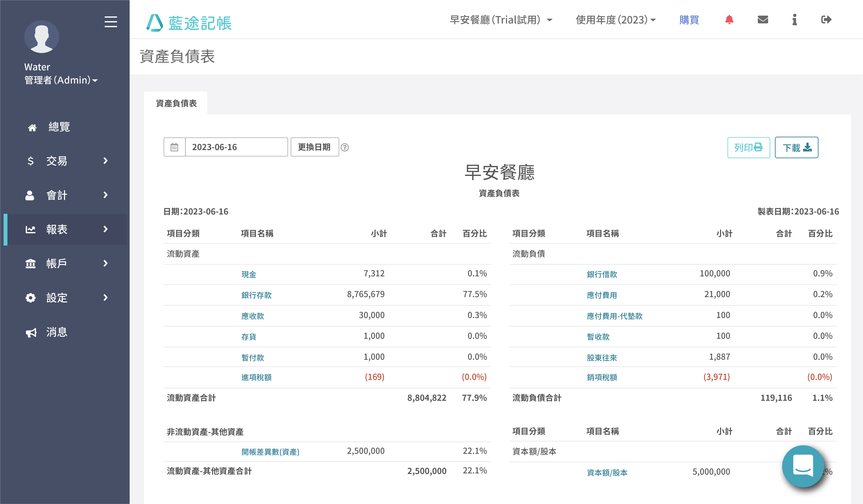Open the 應付費用-代墊款 link
The width and height of the screenshot is (863, 504).
pos(614,316)
